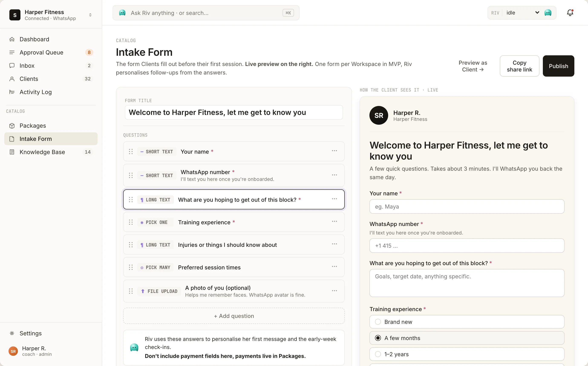Click the Riv mascot icon in search bar

point(122,13)
